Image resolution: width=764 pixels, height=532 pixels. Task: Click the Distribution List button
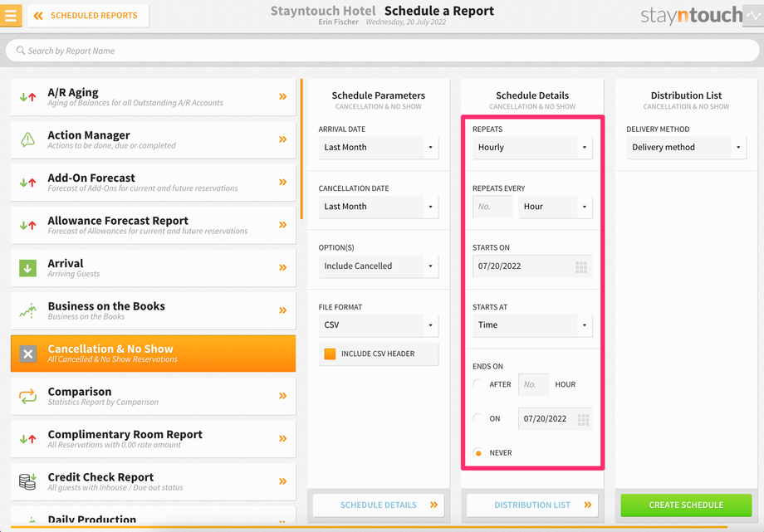[532, 505]
